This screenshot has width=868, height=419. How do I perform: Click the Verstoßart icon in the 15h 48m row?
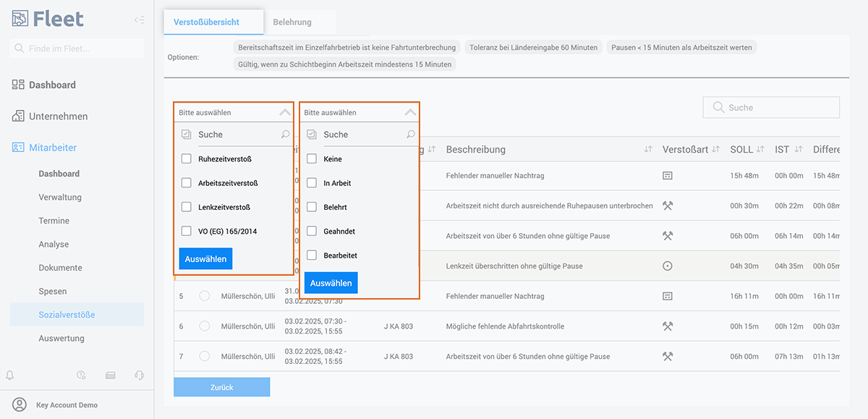(668, 175)
